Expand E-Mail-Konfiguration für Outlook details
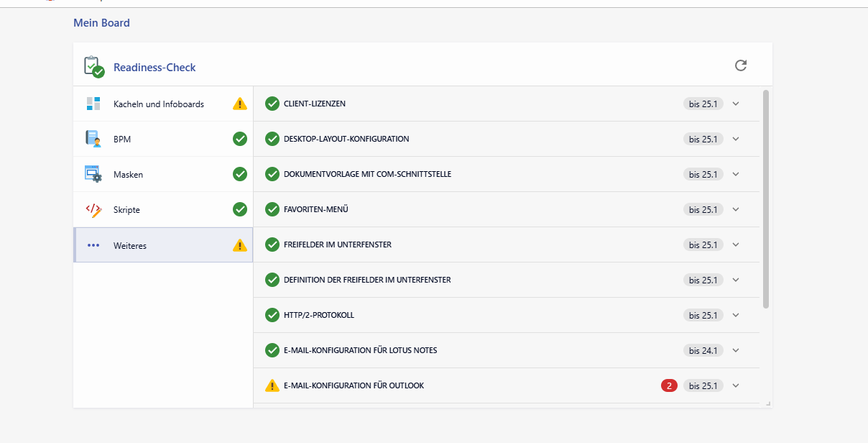Screen dimensions: 868x443 point(736,385)
